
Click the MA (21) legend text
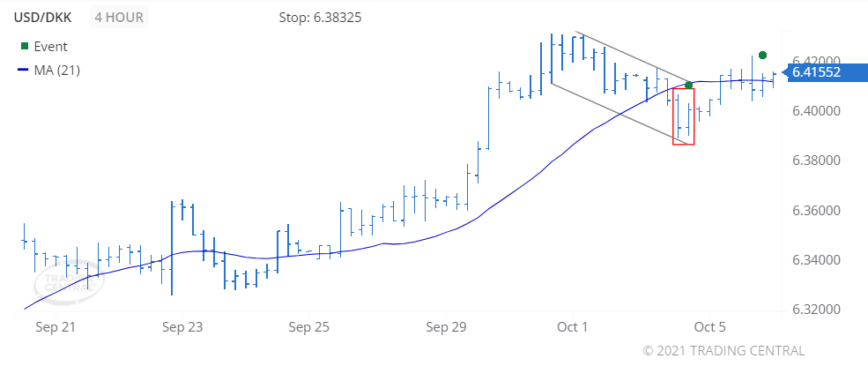pos(57,70)
